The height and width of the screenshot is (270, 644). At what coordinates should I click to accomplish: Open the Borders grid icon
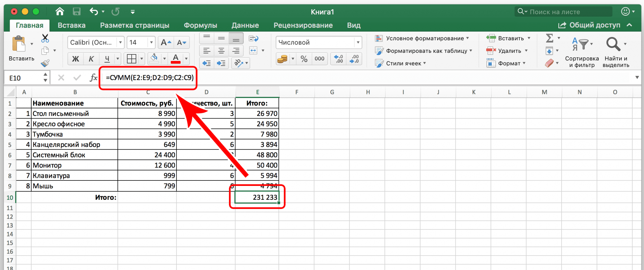click(x=131, y=59)
